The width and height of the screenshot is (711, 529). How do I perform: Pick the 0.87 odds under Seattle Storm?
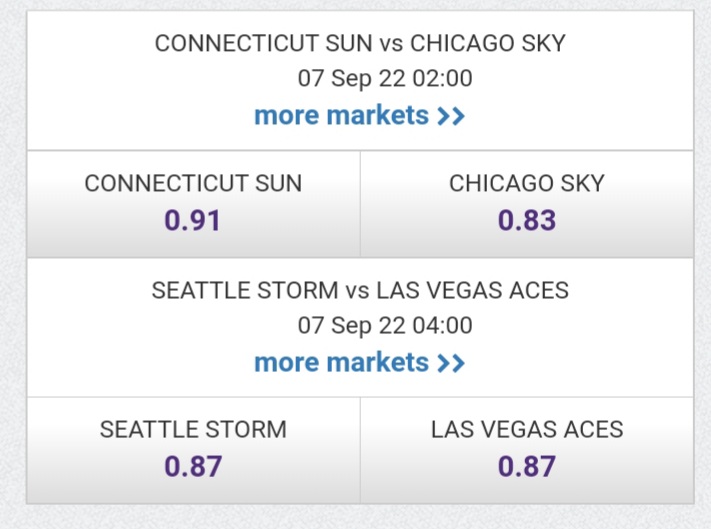[x=193, y=466]
